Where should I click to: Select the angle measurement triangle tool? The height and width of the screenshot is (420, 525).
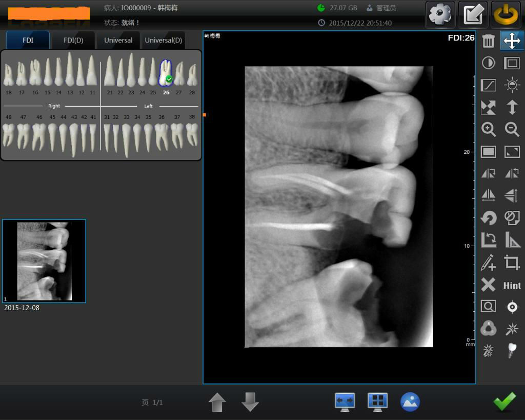point(512,240)
